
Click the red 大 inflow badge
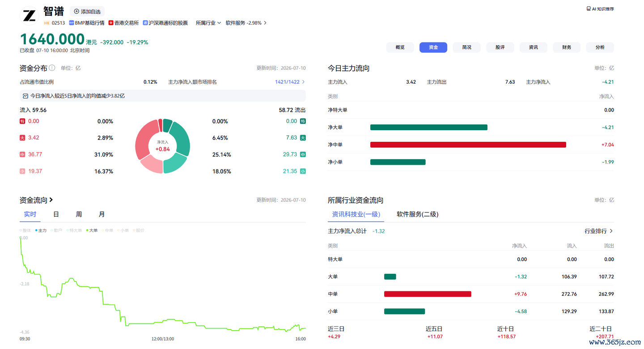(x=22, y=138)
